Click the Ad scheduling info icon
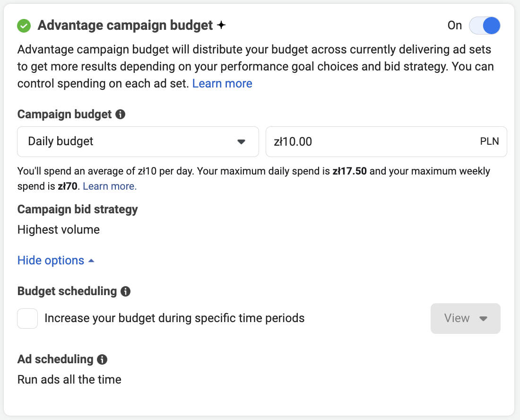 pyautogui.click(x=102, y=359)
